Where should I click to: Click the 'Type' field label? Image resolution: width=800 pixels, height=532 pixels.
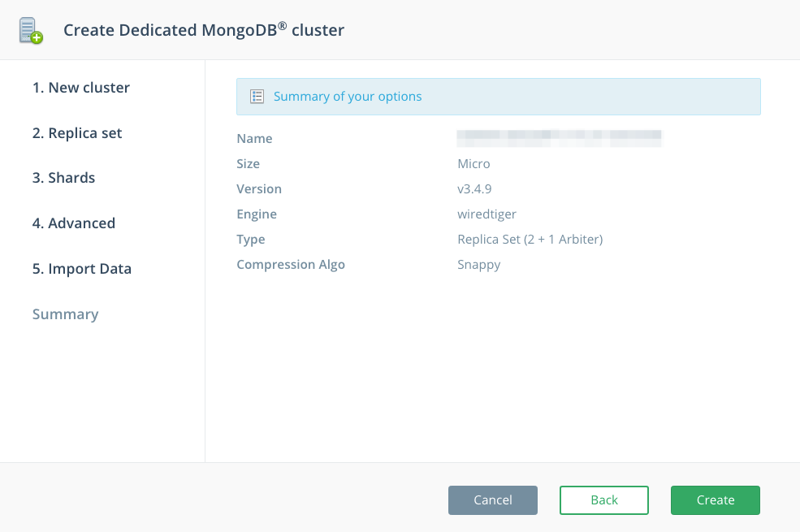[250, 240]
